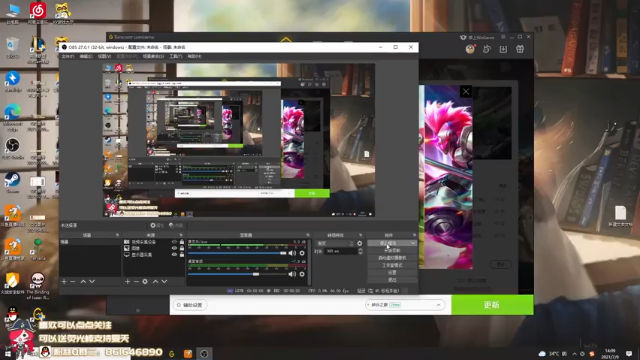Viewport: 640px width, 360px height.
Task: Open the 文件 menu in OBS
Action: point(68,56)
